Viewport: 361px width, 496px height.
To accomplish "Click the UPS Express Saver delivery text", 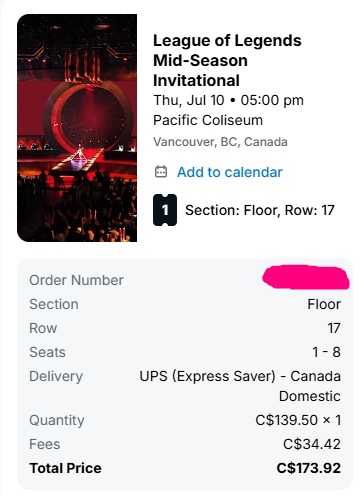I will [240, 386].
